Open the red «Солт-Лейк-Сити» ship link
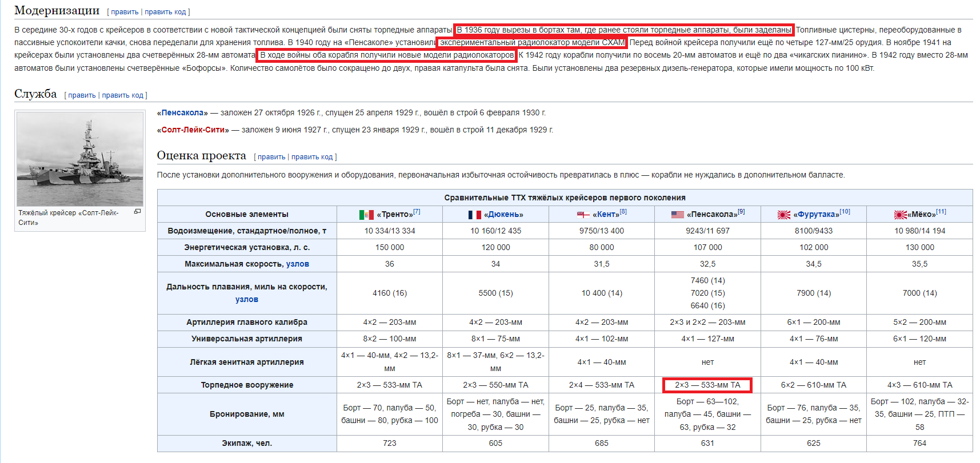Screen dimensions: 980x463 193,130
